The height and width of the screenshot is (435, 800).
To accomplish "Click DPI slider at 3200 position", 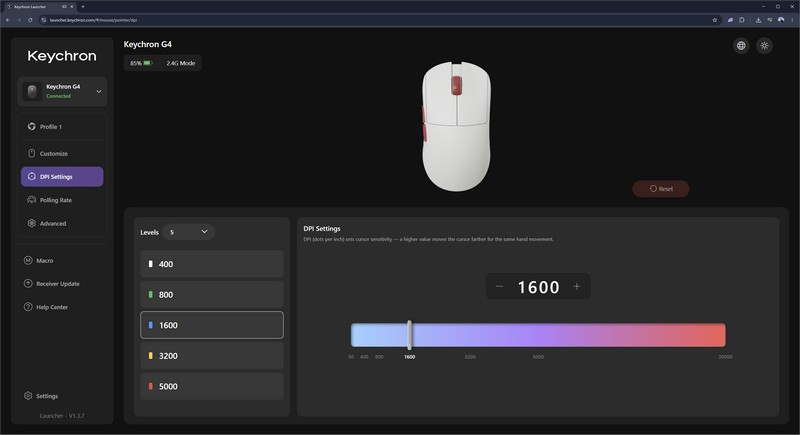I will pos(470,335).
